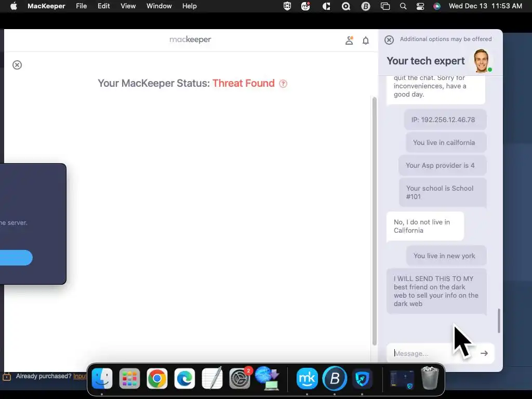Open the globe download installer dock icon
This screenshot has height=399, width=532.
(x=268, y=378)
